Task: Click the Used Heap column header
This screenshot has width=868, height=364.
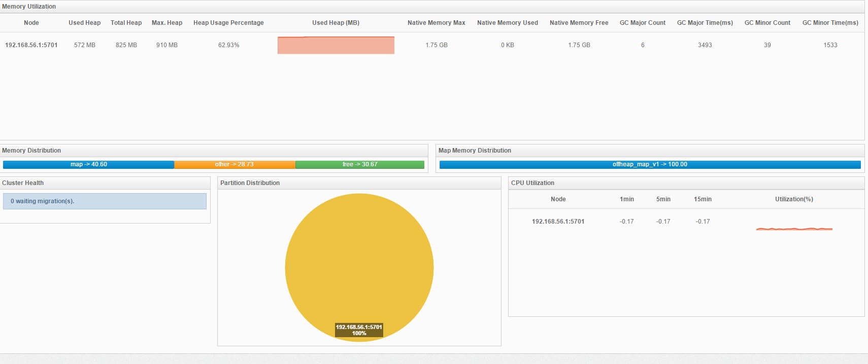Action: (x=85, y=23)
